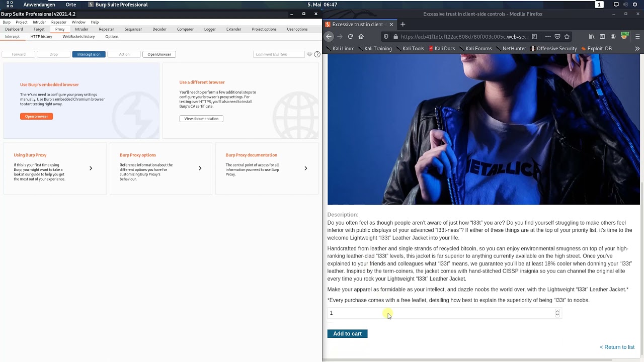Open the Firefox library icon
This screenshot has height=362, width=644.
pyautogui.click(x=592, y=37)
